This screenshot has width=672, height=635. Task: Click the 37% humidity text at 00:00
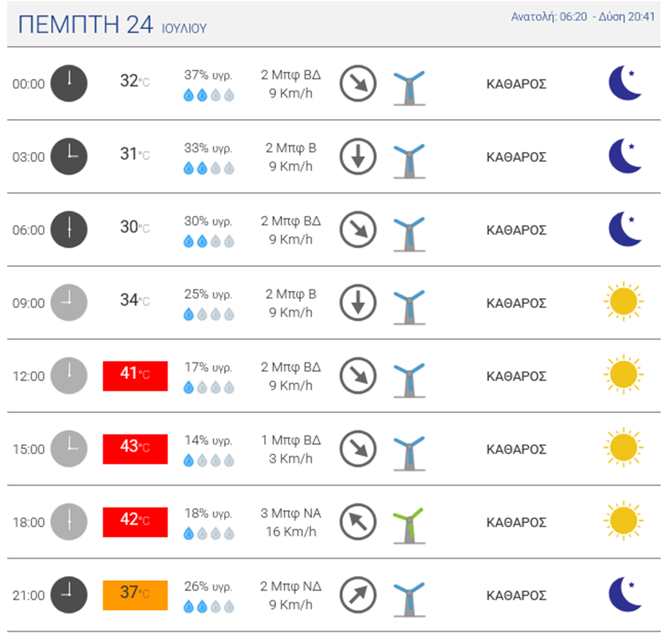point(208,75)
